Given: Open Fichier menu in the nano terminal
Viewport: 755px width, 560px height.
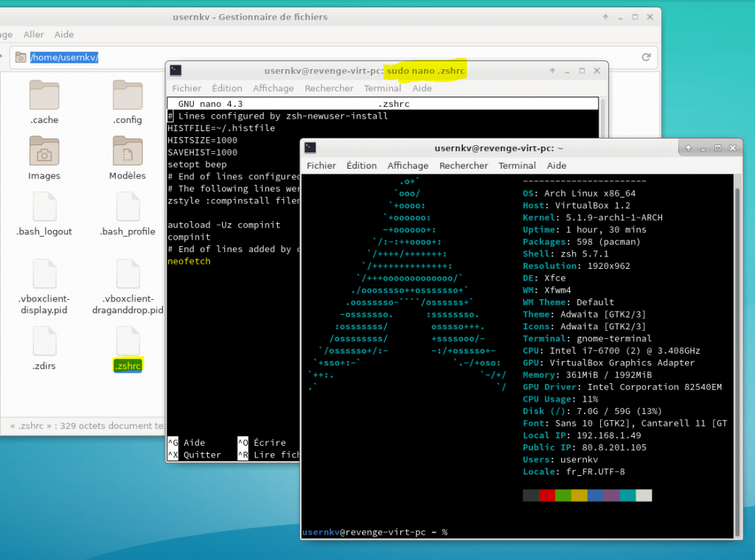Looking at the screenshot, I should [187, 88].
